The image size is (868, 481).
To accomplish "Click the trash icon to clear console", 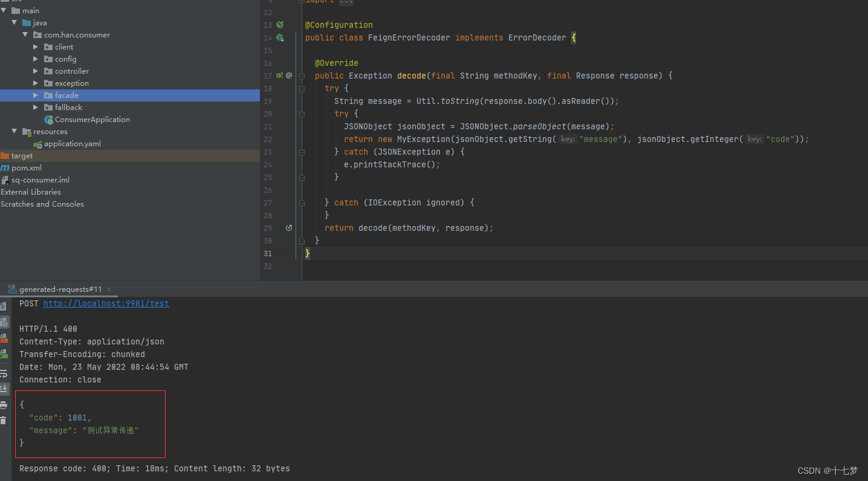I will pyautogui.click(x=4, y=420).
